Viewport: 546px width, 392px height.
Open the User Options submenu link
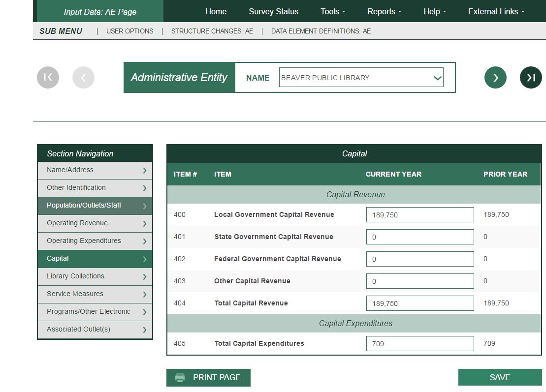point(129,31)
